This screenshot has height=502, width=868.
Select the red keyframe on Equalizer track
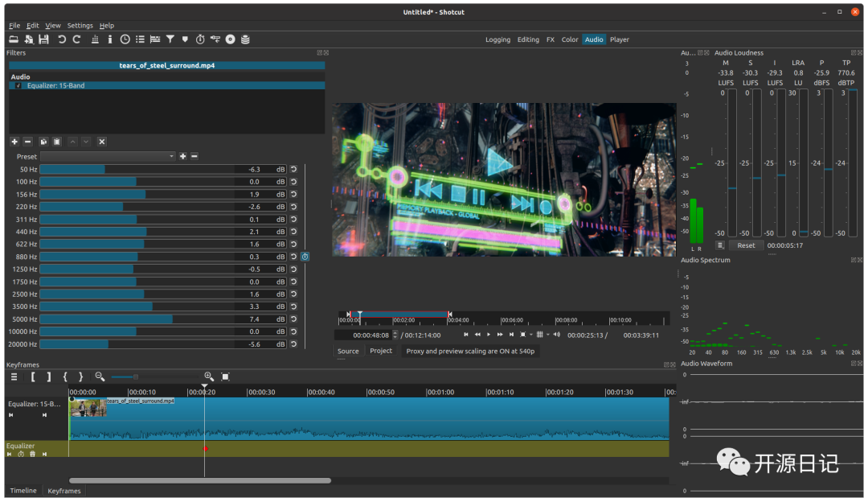pyautogui.click(x=206, y=449)
